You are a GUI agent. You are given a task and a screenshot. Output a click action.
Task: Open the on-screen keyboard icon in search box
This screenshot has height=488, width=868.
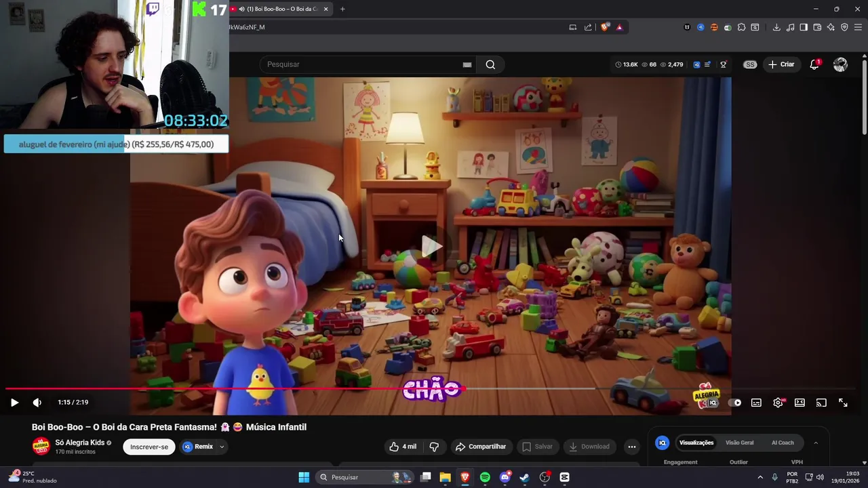(467, 64)
